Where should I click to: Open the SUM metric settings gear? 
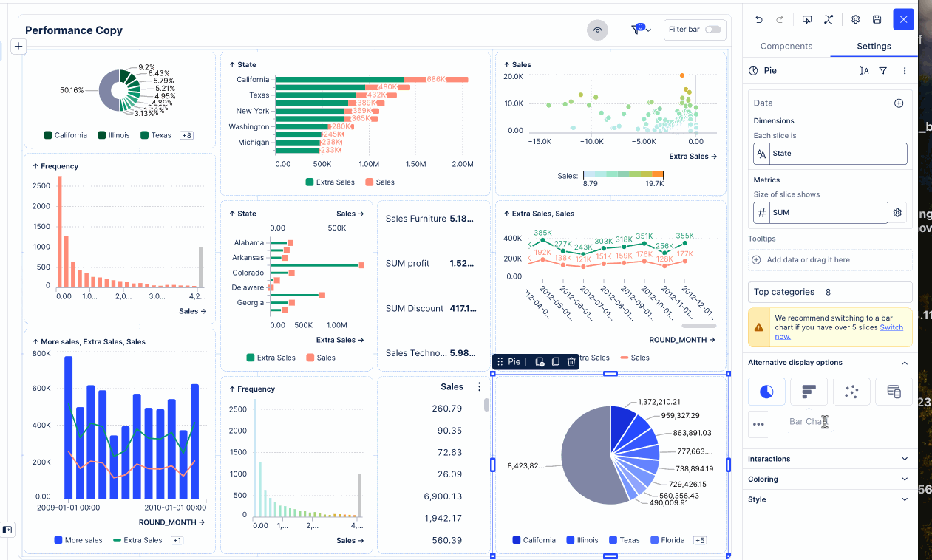(x=897, y=213)
